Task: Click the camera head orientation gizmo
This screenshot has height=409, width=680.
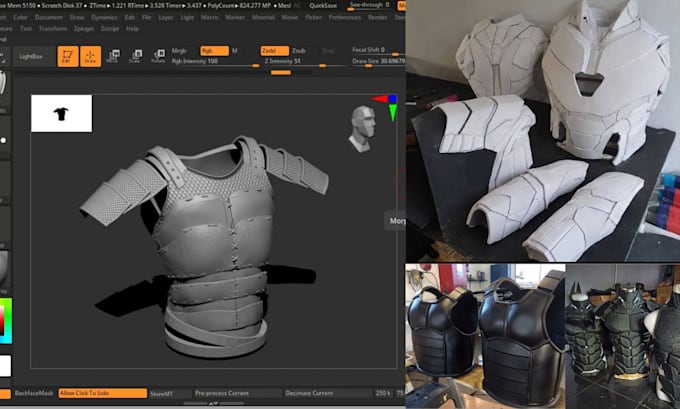Action: (x=363, y=129)
